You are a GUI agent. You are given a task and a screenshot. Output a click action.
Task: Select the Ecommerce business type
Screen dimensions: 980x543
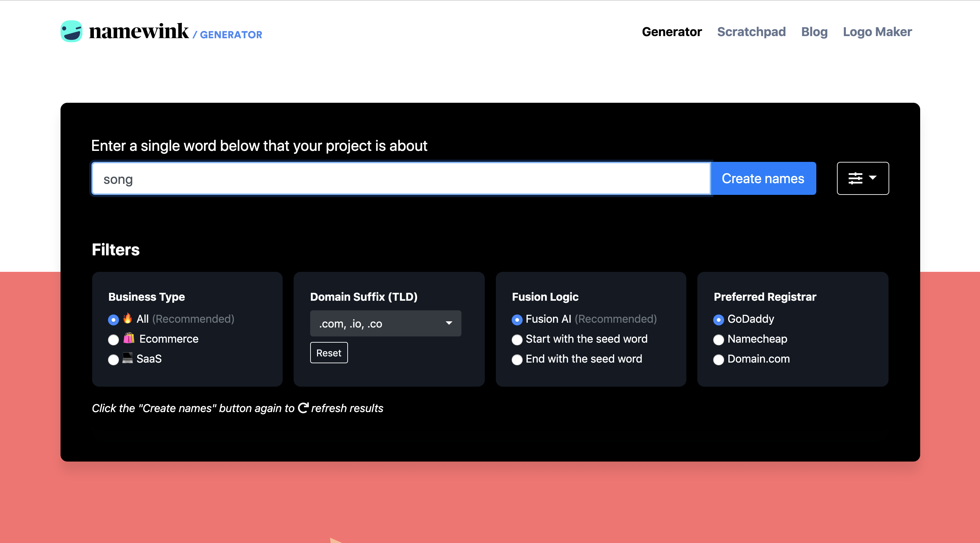pyautogui.click(x=113, y=340)
